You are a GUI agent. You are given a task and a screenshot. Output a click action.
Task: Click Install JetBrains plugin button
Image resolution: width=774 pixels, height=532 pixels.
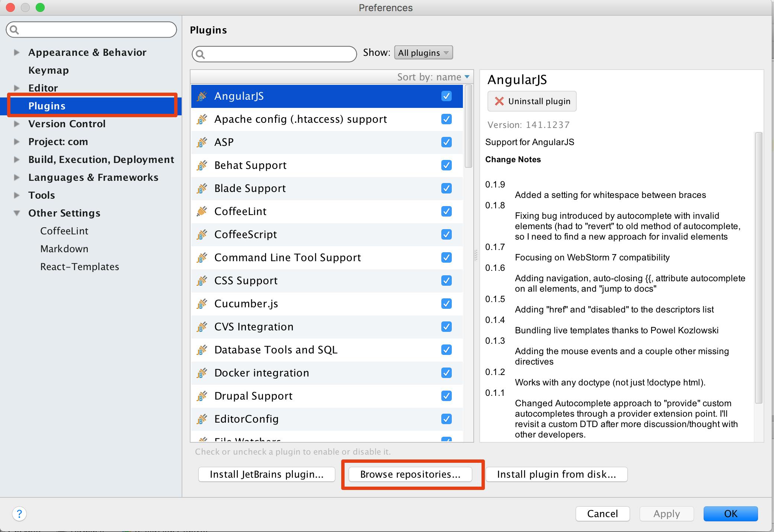click(267, 474)
